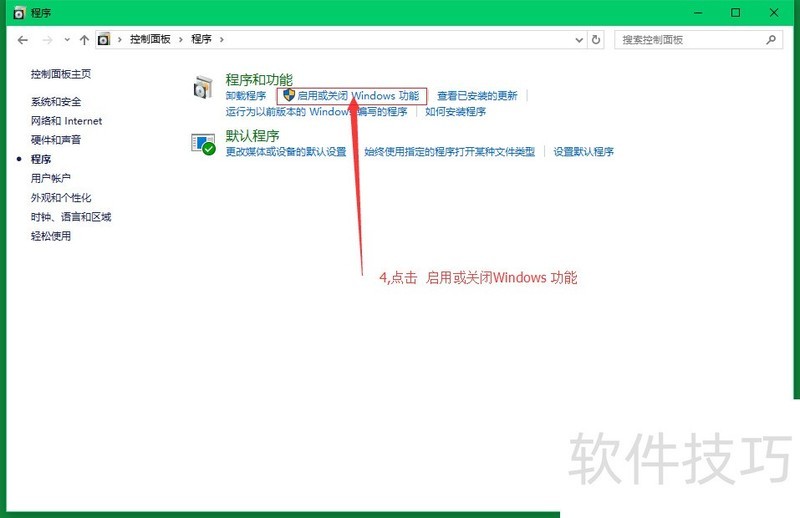The image size is (800, 518).
Task: Click the 程序和功能 icon
Action: [203, 87]
